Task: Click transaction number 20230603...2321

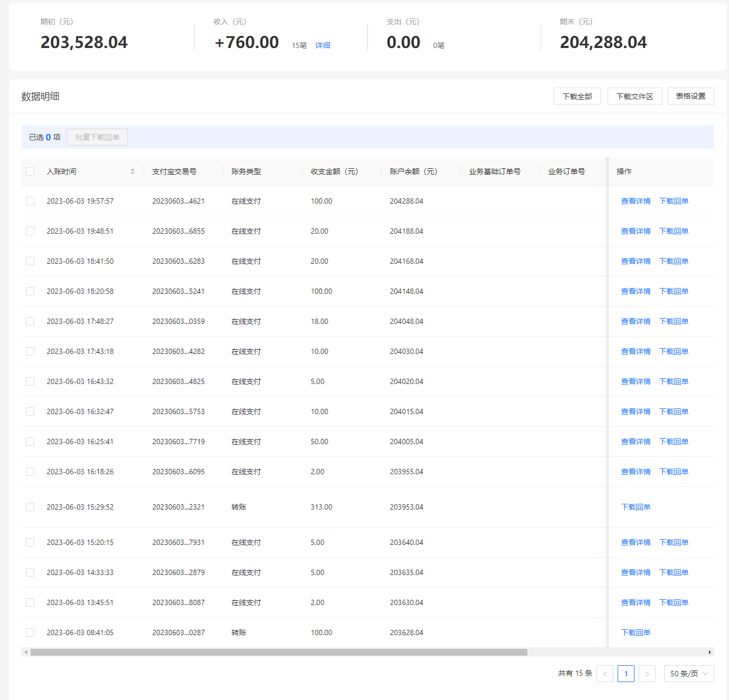Action: tap(178, 507)
